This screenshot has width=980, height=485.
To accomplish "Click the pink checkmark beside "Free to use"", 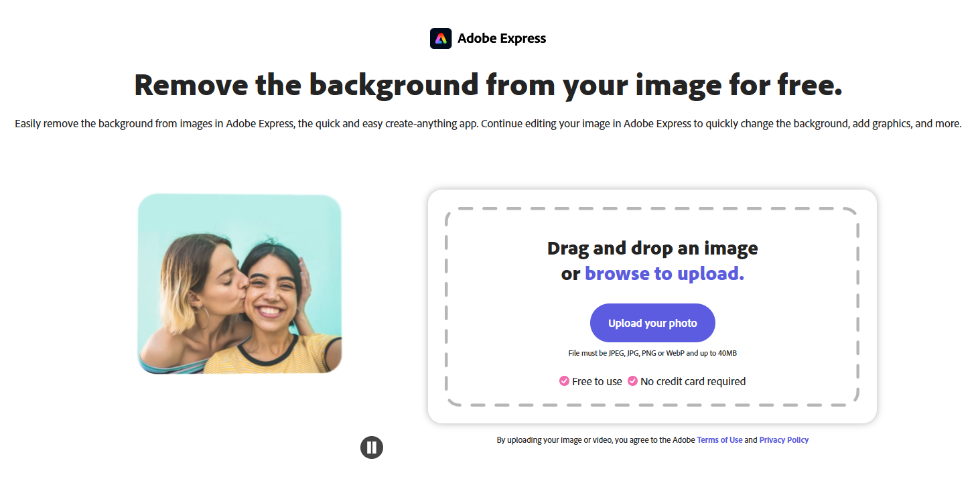I will [x=564, y=380].
